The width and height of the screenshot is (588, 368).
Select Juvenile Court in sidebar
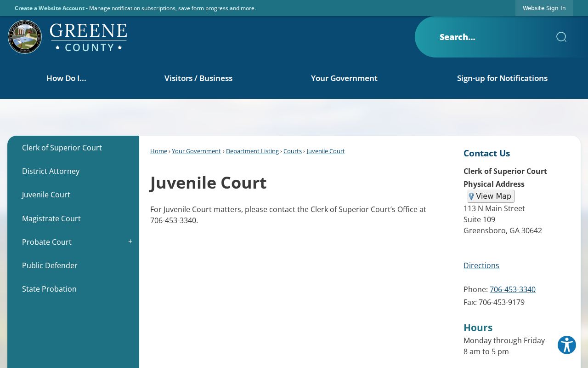pos(73,195)
